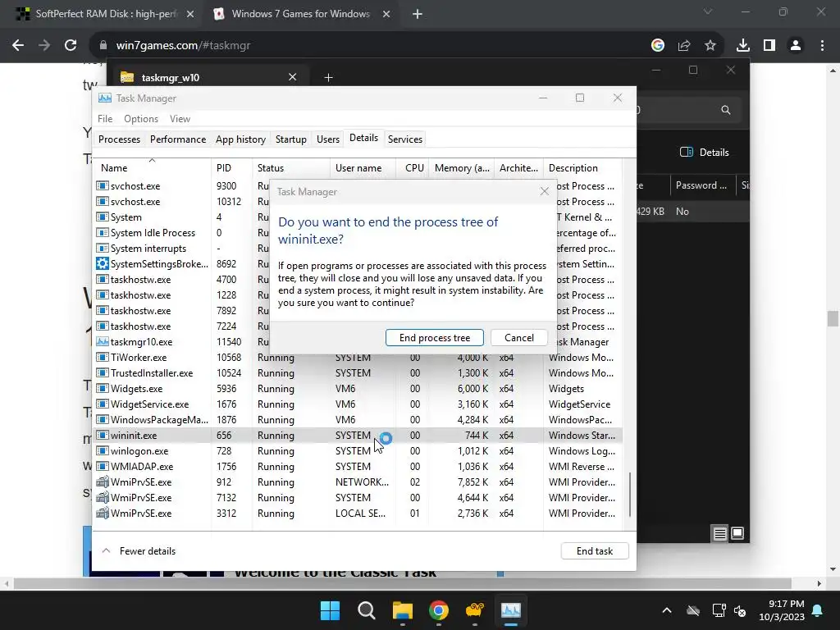Sort by the Memory column header
Screen dimensions: 840x630
point(462,167)
